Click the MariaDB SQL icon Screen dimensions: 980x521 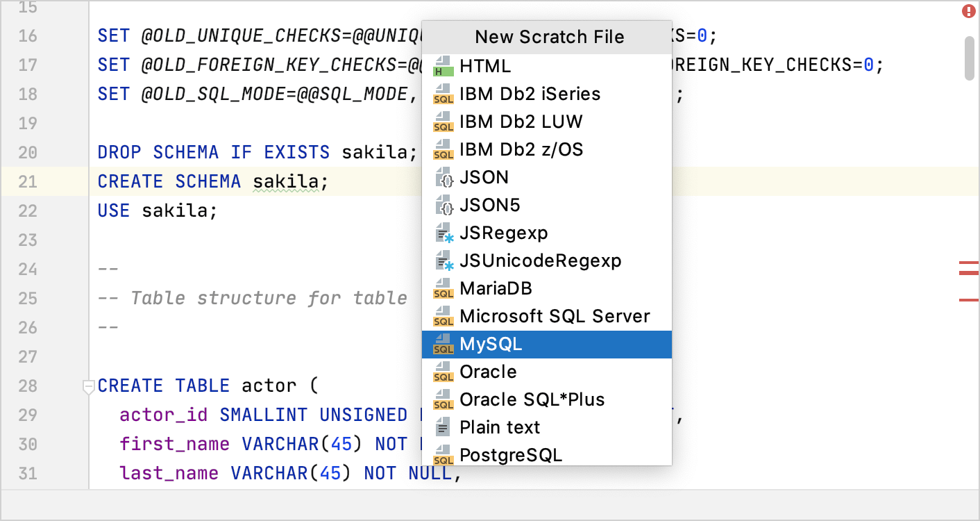point(443,289)
